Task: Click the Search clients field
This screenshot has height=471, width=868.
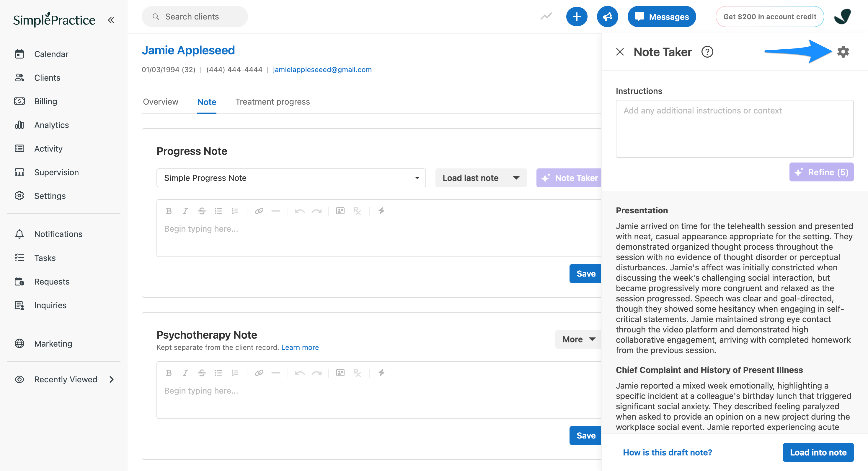Action: click(195, 17)
